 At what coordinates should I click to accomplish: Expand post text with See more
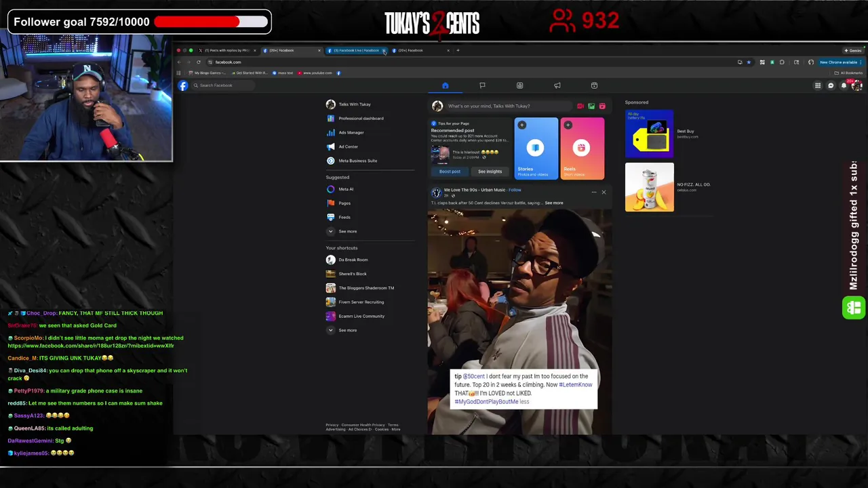pos(553,203)
